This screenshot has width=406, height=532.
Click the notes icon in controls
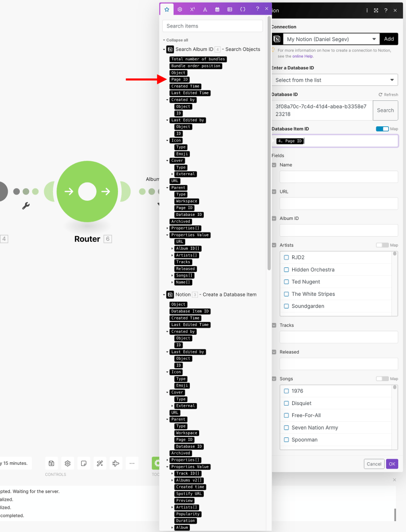pyautogui.click(x=84, y=463)
